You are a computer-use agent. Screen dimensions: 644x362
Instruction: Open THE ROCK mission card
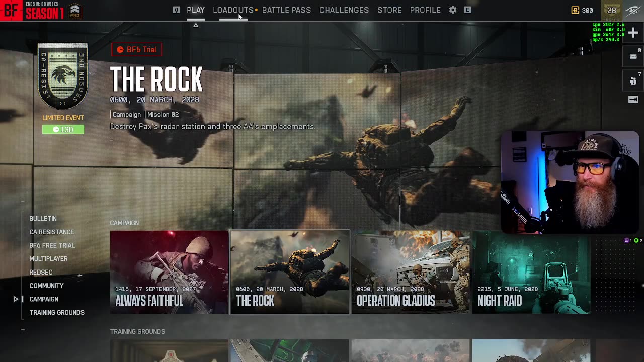pyautogui.click(x=290, y=272)
